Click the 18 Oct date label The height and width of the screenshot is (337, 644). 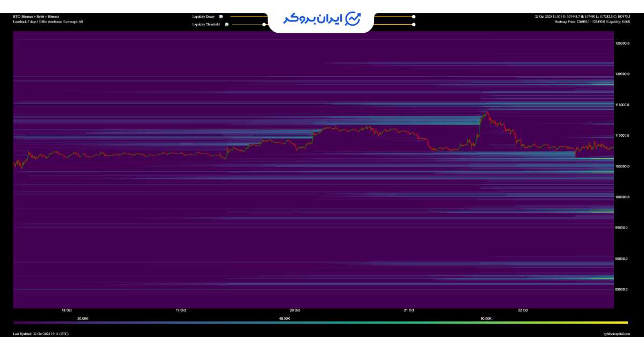pos(67,310)
